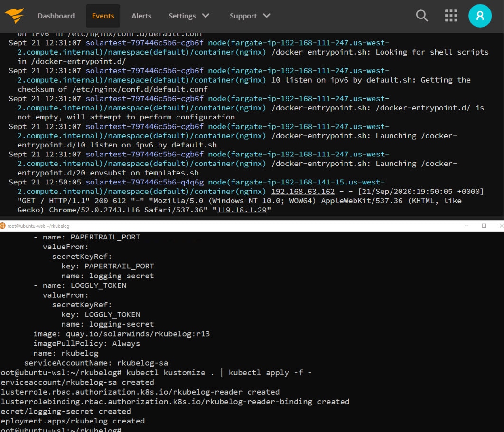This screenshot has height=432, width=504.
Task: Open the apps grid icon
Action: pyautogui.click(x=451, y=16)
